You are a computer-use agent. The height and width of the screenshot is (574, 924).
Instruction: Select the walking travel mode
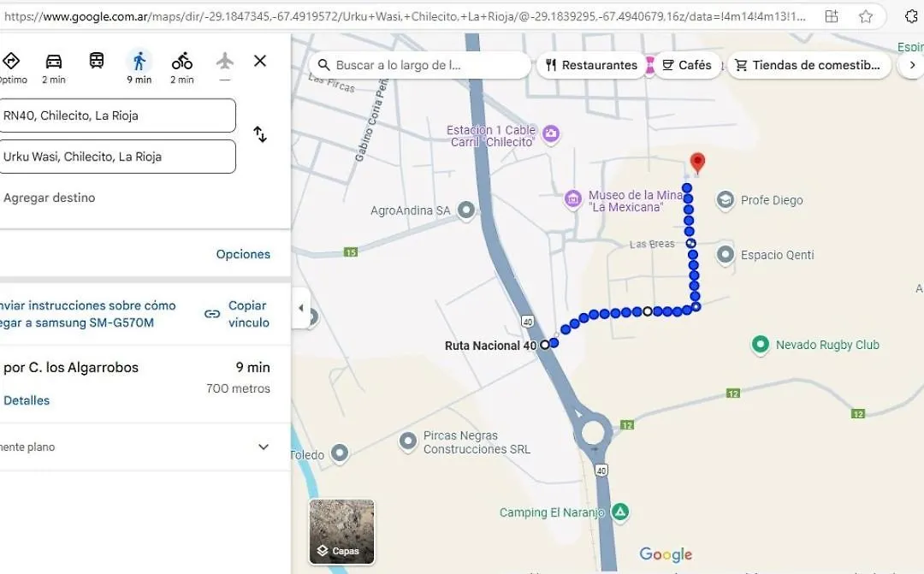tap(139, 62)
